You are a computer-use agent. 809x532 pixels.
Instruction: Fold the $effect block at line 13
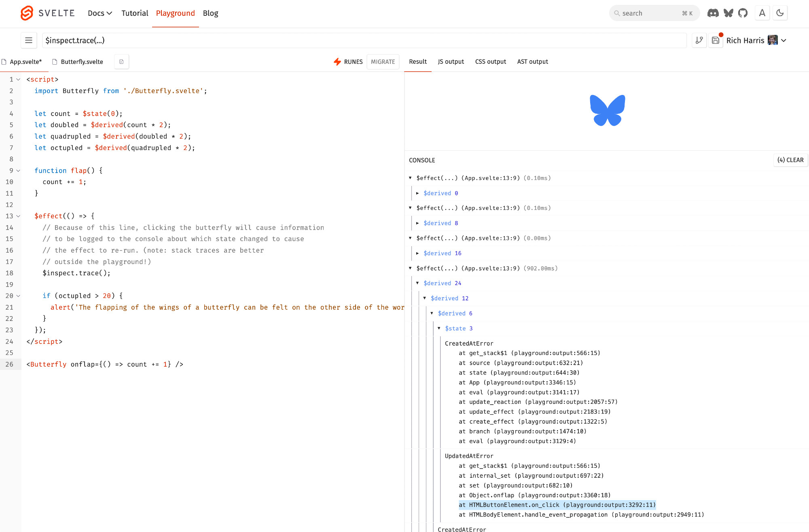point(18,216)
